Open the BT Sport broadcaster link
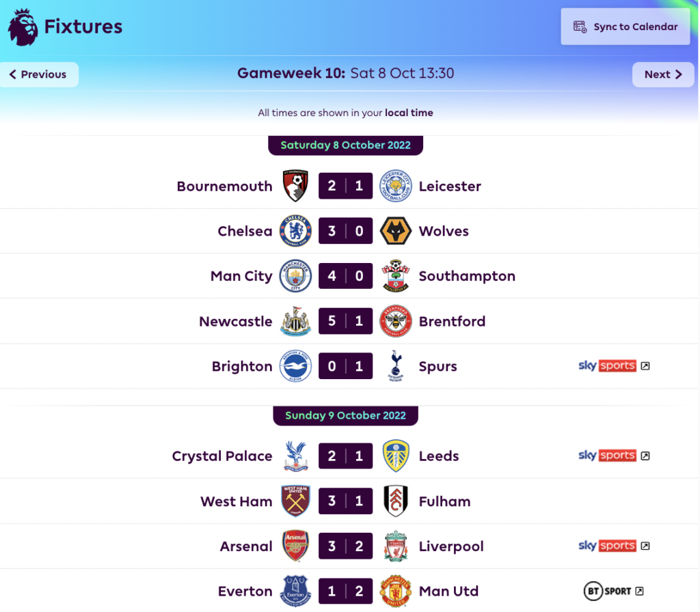700x612 pixels. click(613, 591)
